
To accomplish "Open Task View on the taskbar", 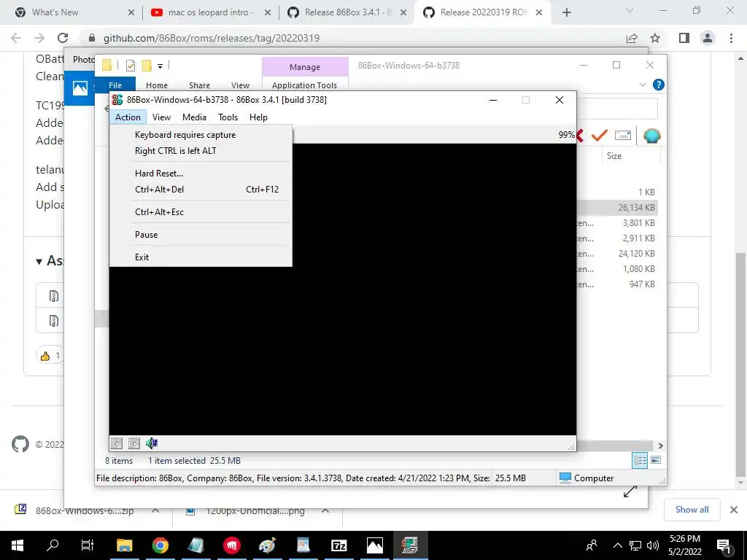I will pyautogui.click(x=88, y=545).
